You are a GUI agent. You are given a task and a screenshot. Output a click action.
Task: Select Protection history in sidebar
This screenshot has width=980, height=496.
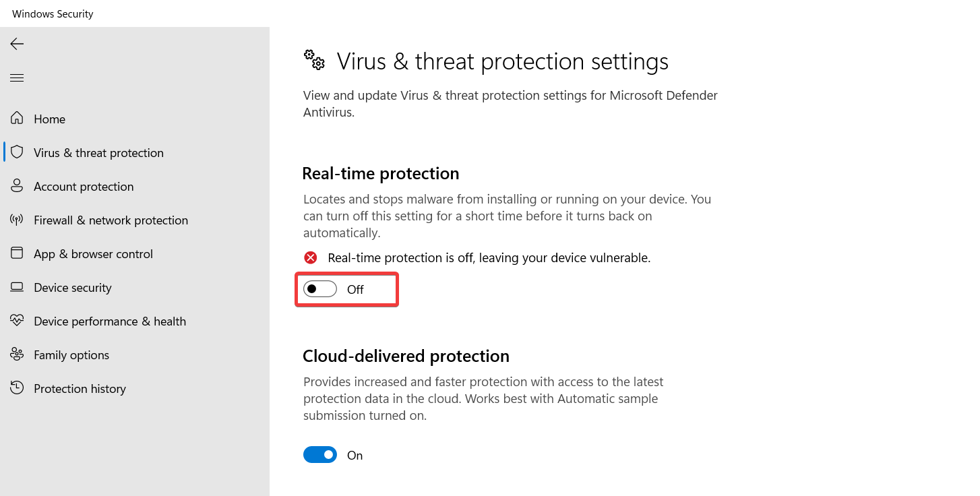point(80,389)
